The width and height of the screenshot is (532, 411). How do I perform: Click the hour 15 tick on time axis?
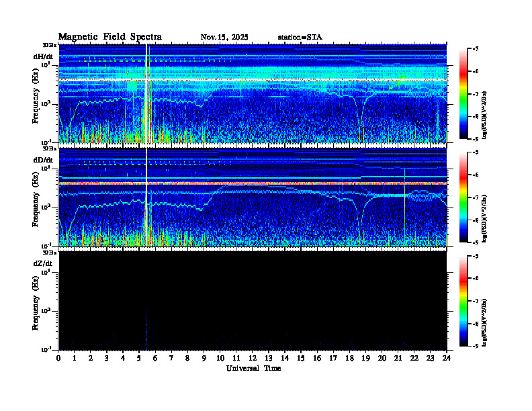301,359
